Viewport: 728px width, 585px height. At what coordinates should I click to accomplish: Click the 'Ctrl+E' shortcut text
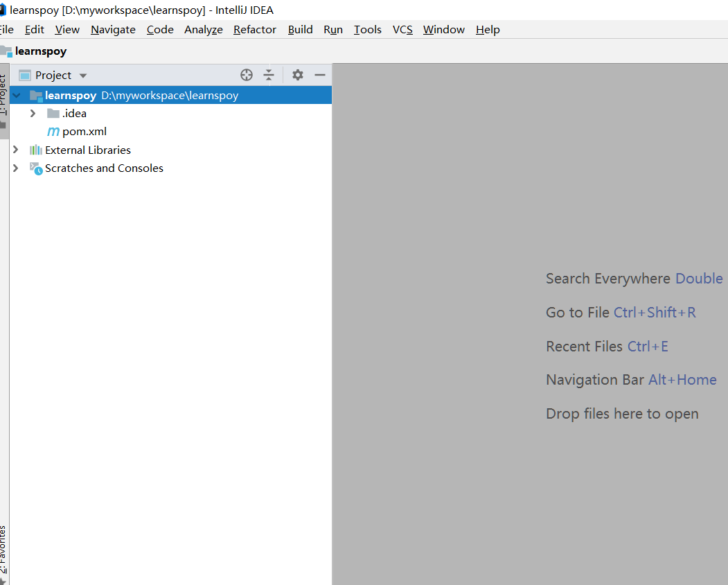[x=648, y=346]
